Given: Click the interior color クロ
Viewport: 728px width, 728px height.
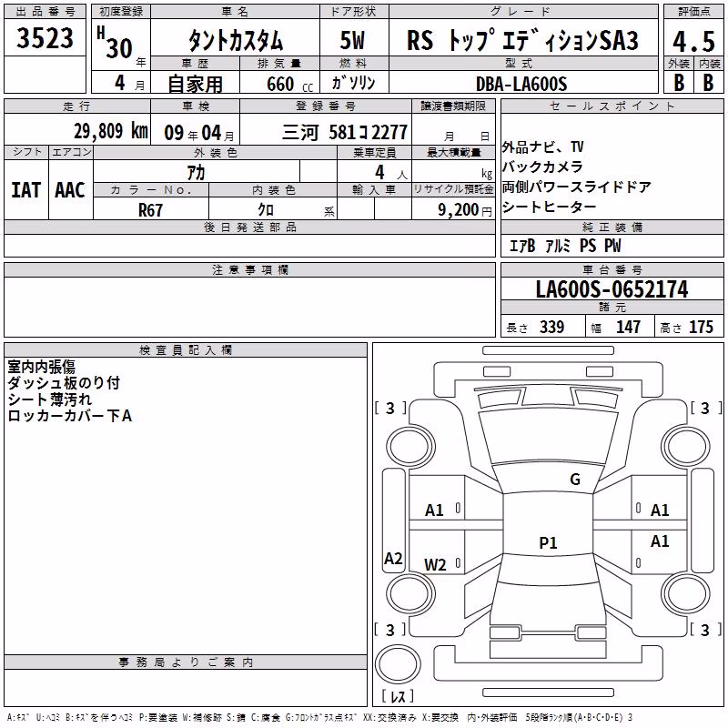Looking at the screenshot, I should pos(266,210).
